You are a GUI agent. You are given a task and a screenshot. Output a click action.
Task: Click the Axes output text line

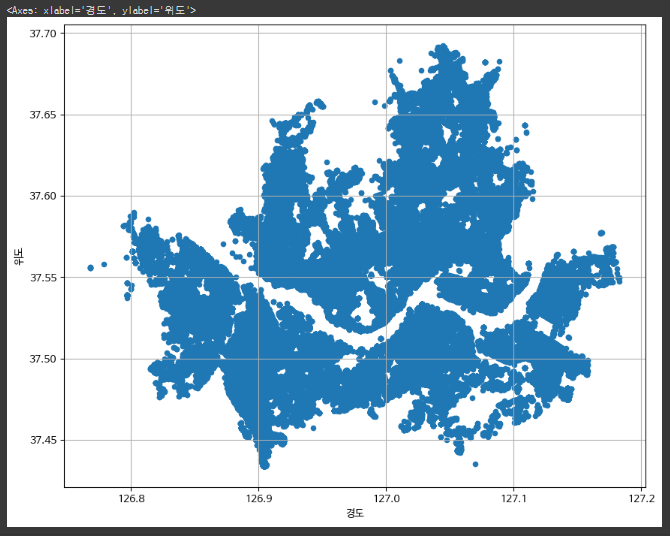tap(101, 10)
